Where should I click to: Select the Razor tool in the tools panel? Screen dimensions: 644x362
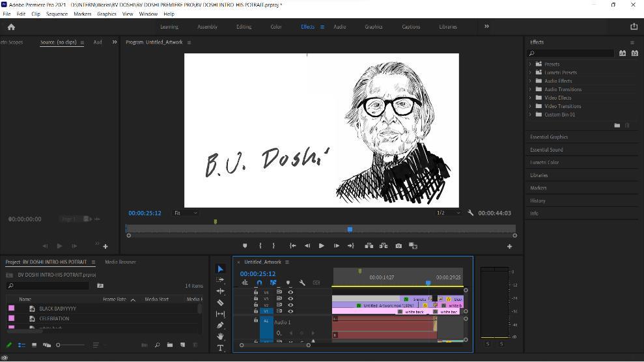220,303
